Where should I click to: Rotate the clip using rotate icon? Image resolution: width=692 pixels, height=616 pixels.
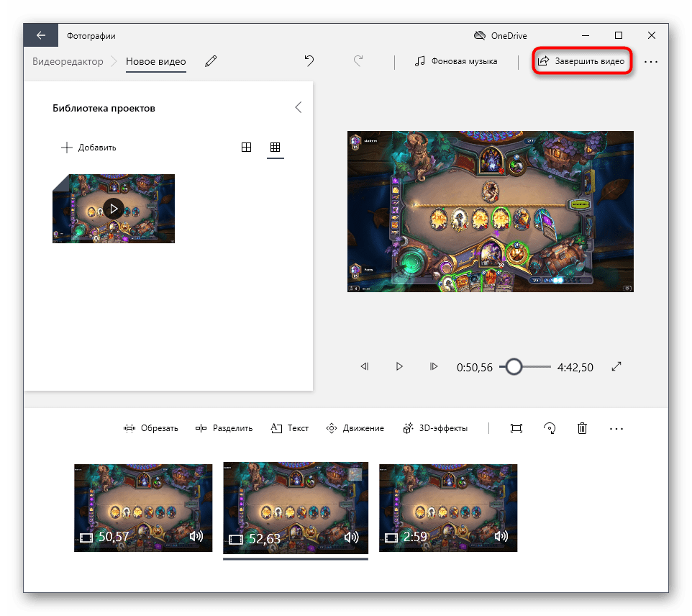(x=549, y=428)
